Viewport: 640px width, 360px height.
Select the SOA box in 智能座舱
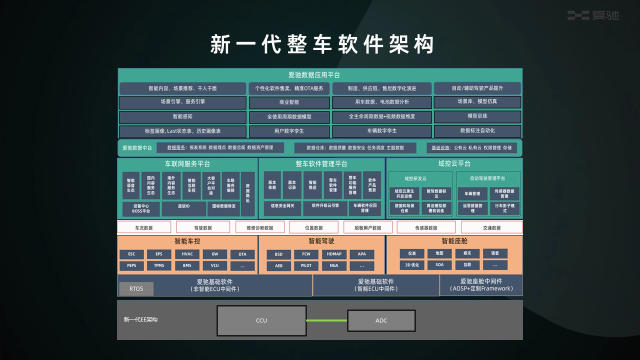[440, 265]
